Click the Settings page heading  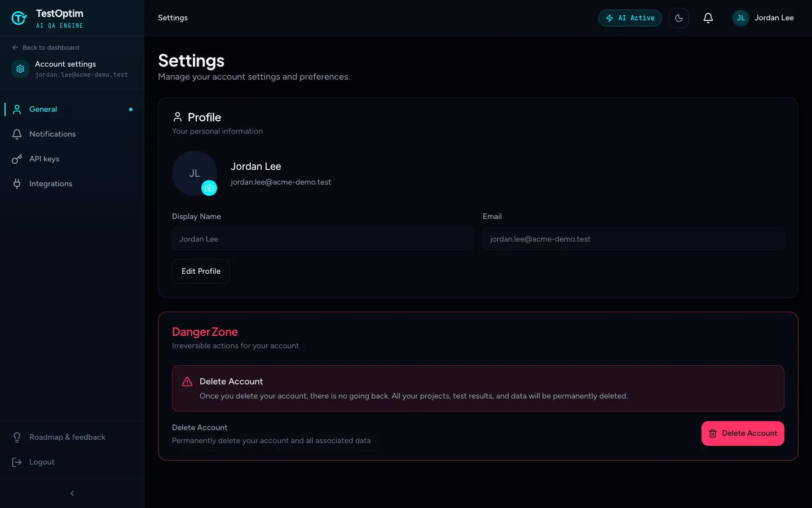tap(191, 60)
